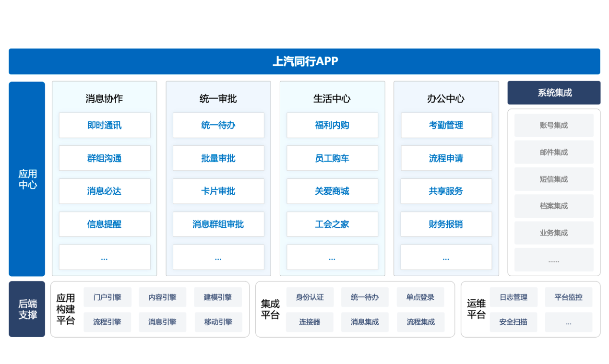
Task: Open 批量审批 under 统一审批
Action: (218, 158)
